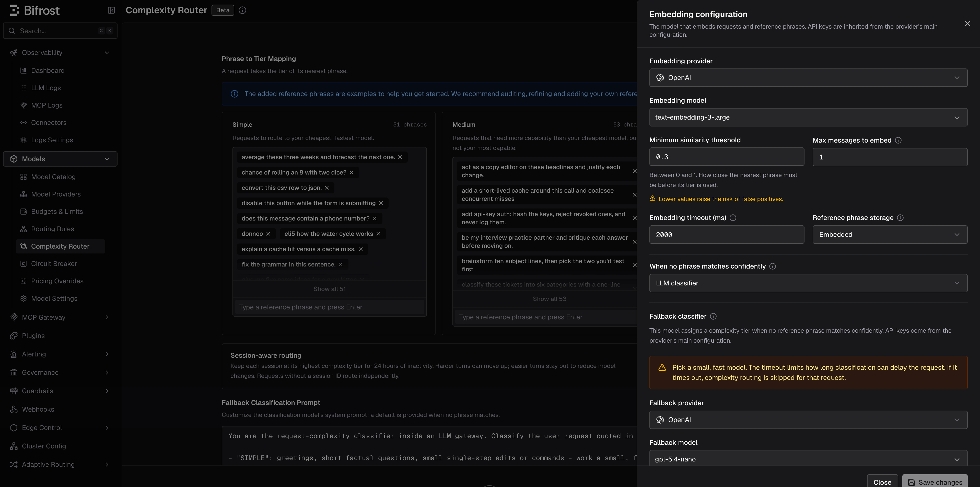
Task: Open the Embedding model dropdown
Action: (808, 117)
